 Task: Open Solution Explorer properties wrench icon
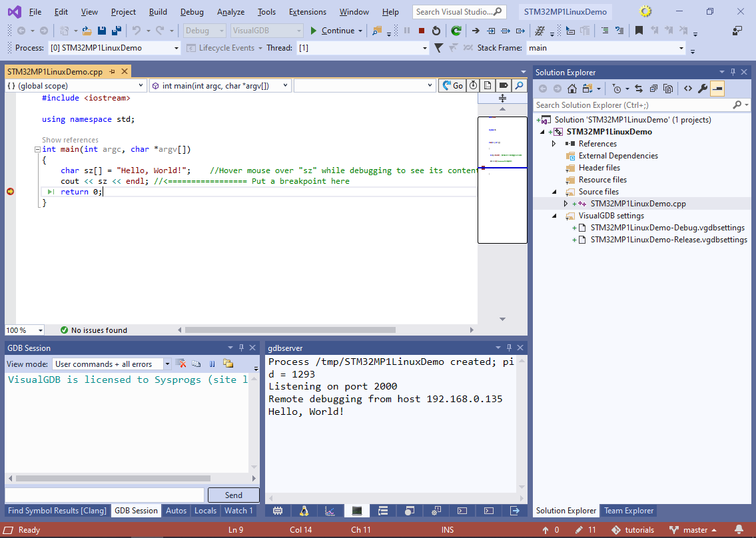(703, 89)
